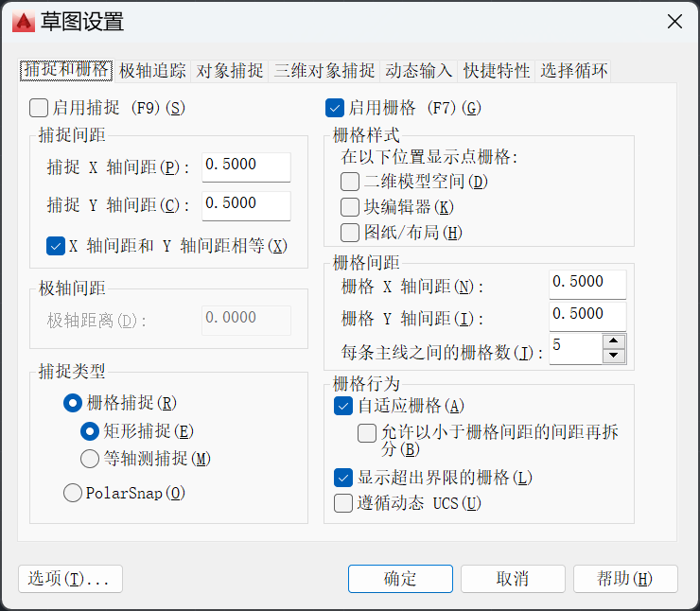Enable 启用捕捉 (F9) checkbox
The height and width of the screenshot is (611, 700).
[39, 108]
